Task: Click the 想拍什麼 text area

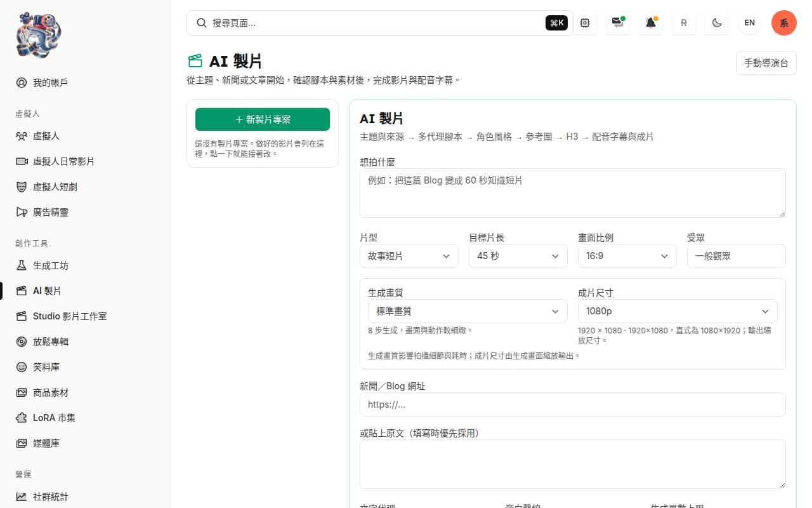Action: point(573,193)
